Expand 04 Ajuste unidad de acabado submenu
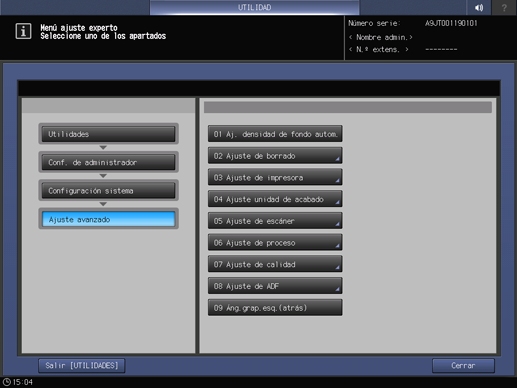 click(275, 199)
